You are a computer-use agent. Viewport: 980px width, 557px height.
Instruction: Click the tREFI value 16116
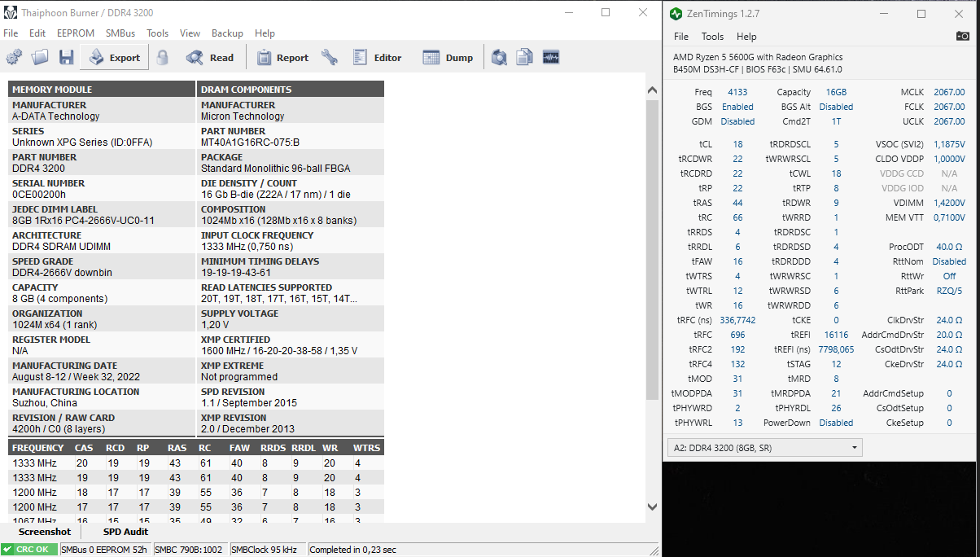coord(836,335)
